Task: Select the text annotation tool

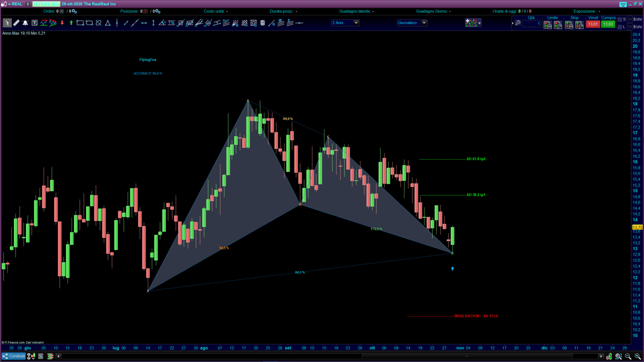Action: (35, 23)
